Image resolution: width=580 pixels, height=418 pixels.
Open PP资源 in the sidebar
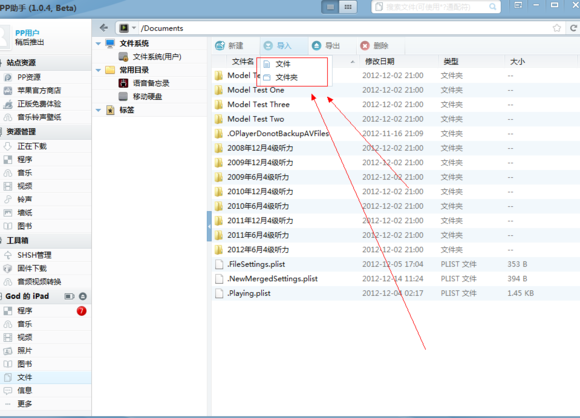[x=29, y=77]
